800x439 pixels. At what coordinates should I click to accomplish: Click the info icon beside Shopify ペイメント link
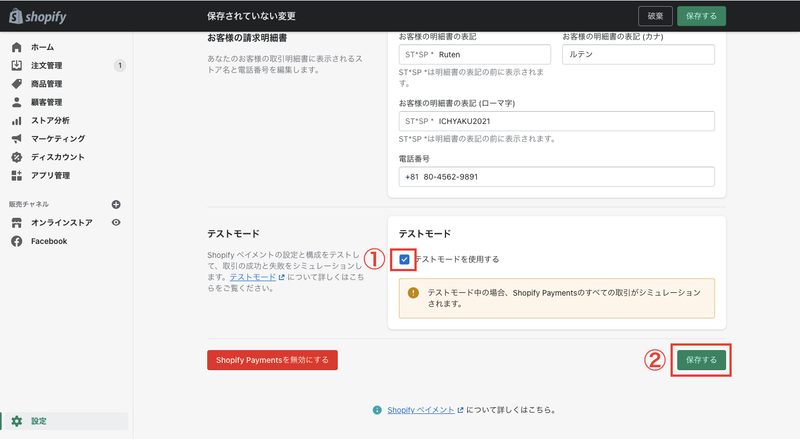click(377, 410)
